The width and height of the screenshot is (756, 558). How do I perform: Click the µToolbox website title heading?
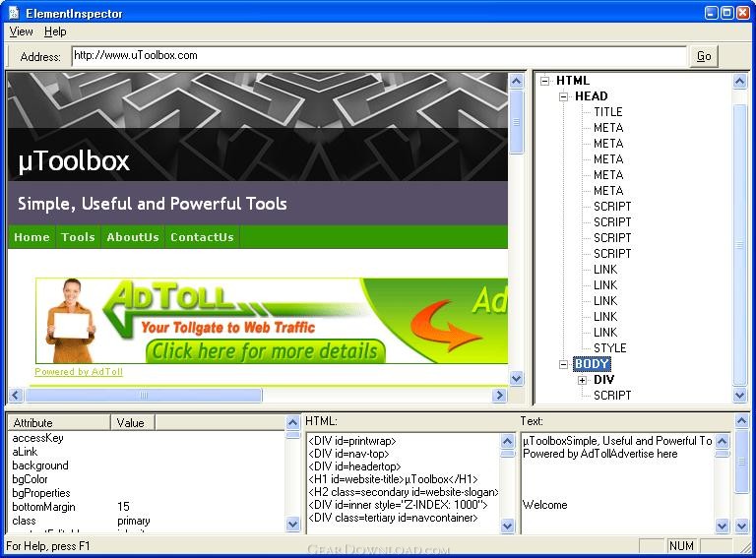point(74,160)
